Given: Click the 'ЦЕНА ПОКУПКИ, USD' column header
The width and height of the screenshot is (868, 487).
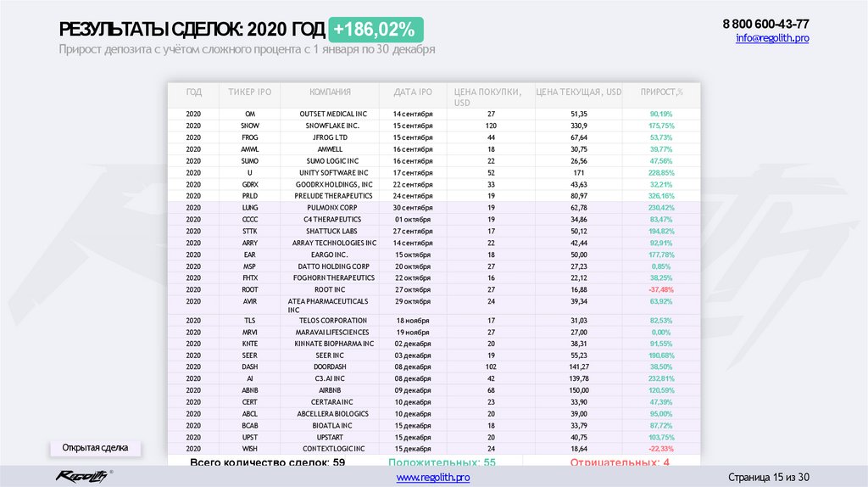Looking at the screenshot, I should (487, 97).
